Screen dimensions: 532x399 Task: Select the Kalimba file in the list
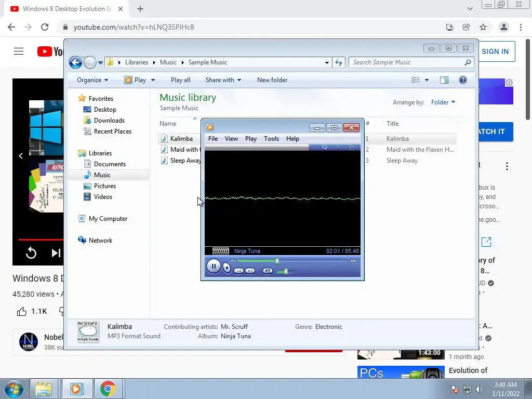(x=181, y=138)
